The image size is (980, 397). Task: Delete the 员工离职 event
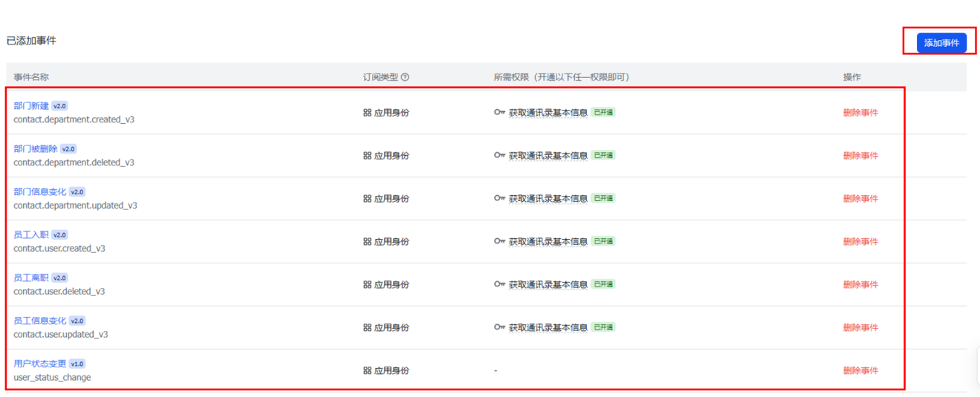click(860, 285)
